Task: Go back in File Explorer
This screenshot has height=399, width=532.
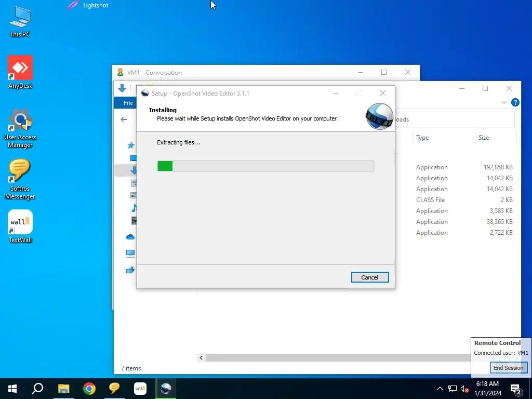Action: pos(124,119)
